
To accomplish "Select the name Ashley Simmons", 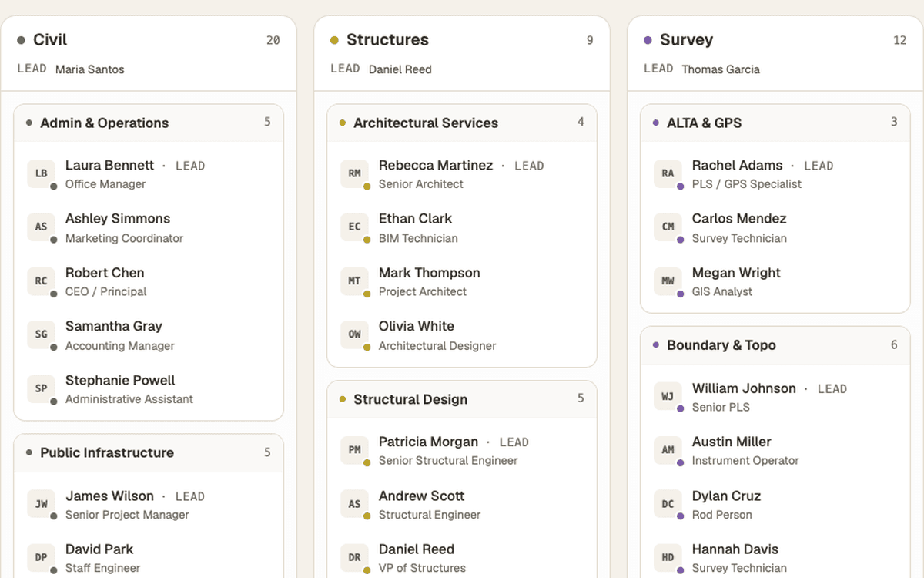I will click(118, 219).
